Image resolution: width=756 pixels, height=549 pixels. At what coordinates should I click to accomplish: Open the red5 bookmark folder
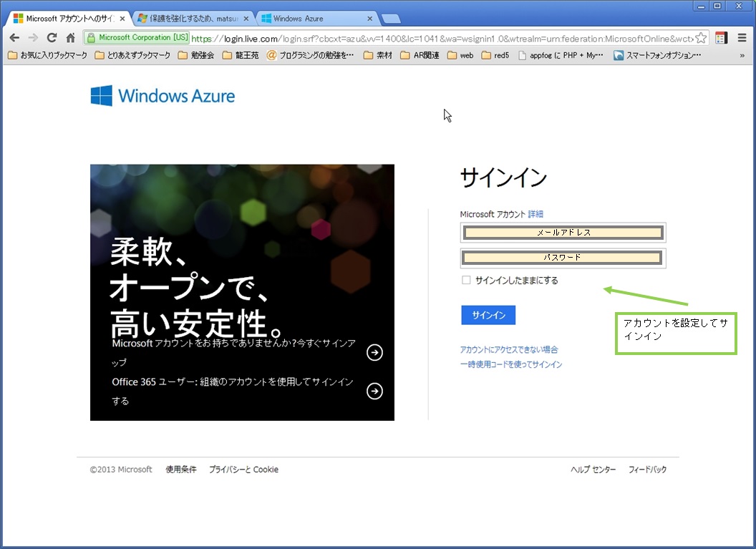pyautogui.click(x=495, y=55)
